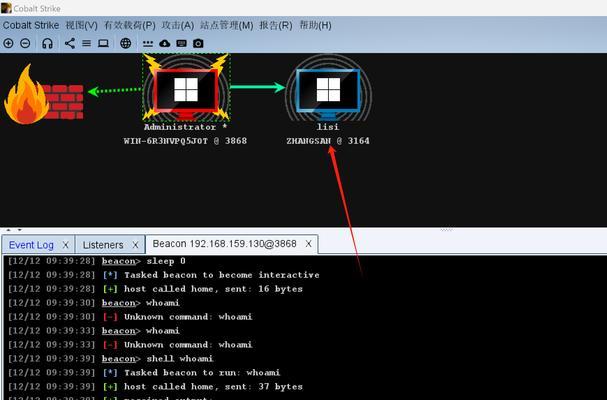This screenshot has height=400, width=607.
Task: Click the 'shell whoami' command line
Action: pos(111,359)
